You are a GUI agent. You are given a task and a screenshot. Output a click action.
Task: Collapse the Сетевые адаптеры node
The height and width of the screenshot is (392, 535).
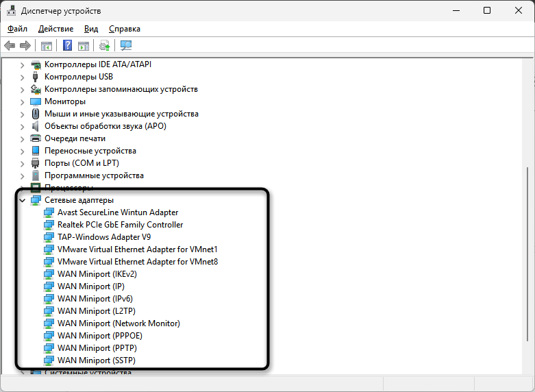[22, 200]
